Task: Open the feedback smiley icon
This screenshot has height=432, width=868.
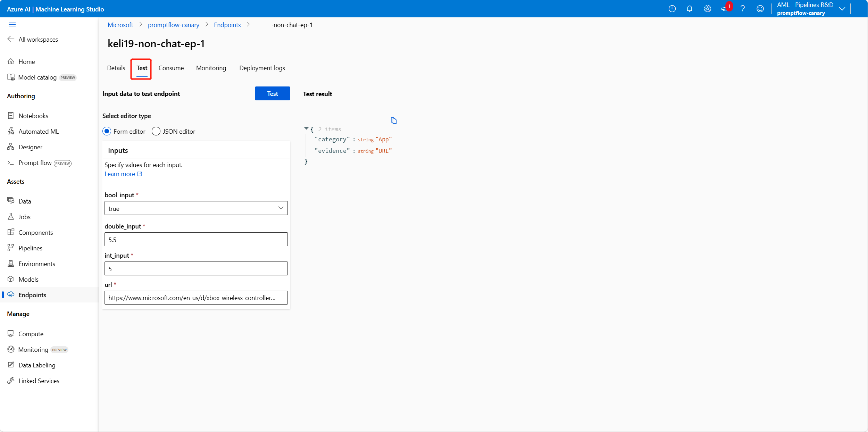Action: point(760,9)
